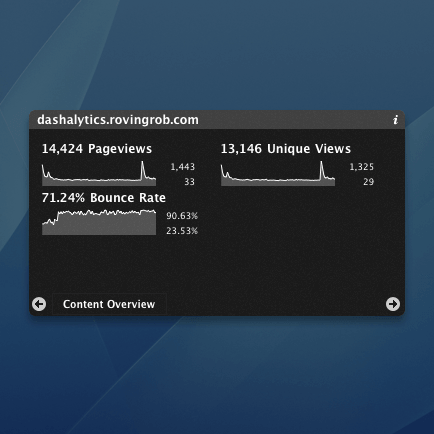
Task: Select the 13,146 Unique Views heading
Action: tap(286, 149)
